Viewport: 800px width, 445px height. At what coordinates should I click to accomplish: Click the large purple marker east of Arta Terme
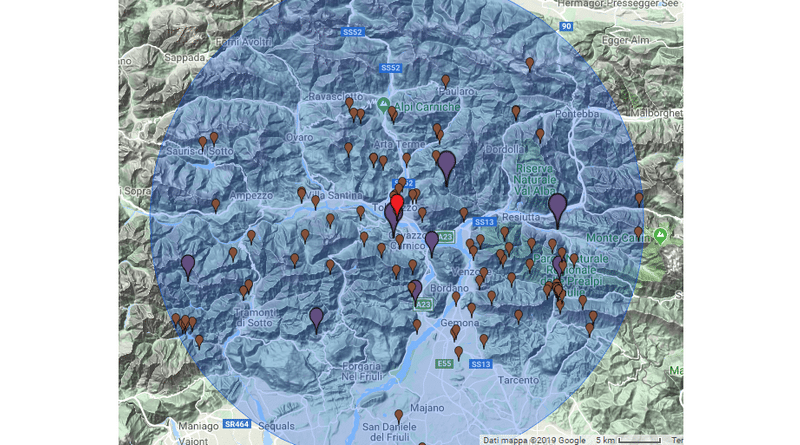446,164
